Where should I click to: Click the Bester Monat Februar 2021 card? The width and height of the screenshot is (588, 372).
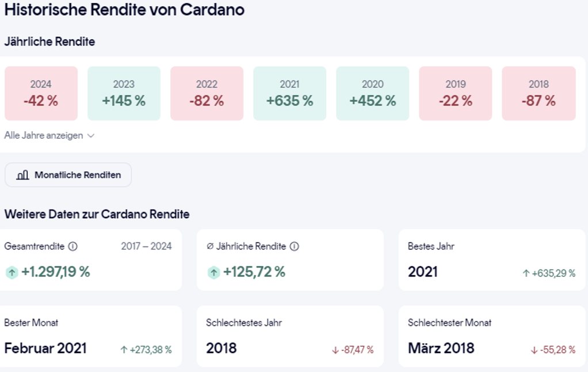(89, 336)
